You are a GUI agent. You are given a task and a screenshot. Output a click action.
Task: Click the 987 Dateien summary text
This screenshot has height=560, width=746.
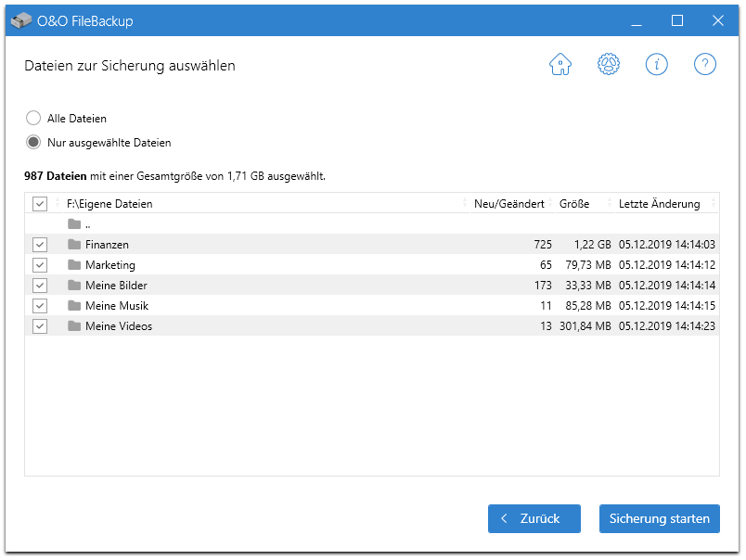[x=55, y=176]
